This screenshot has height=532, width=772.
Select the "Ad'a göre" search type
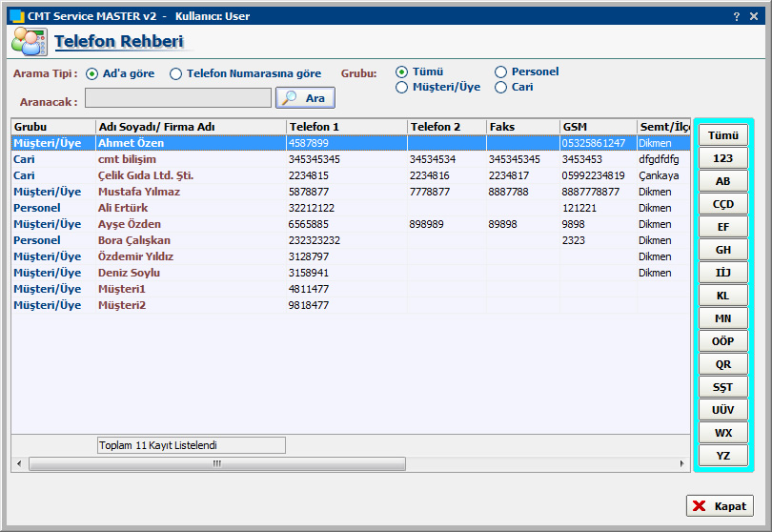92,73
